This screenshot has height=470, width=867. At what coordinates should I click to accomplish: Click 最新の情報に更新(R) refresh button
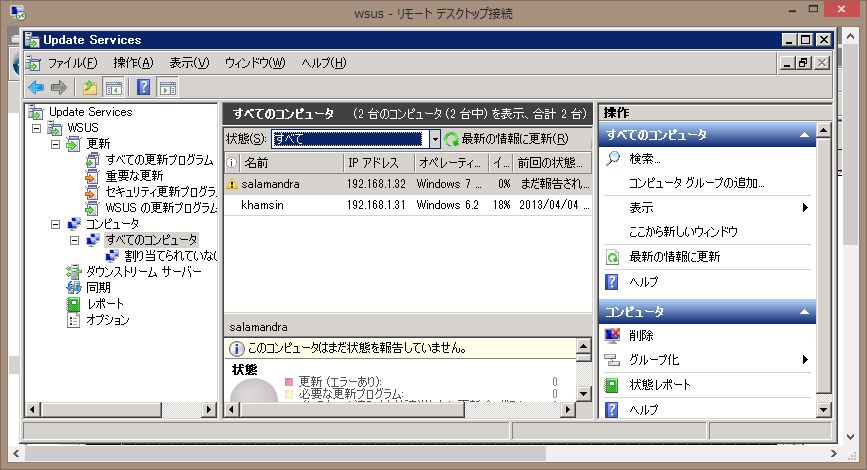(x=506, y=139)
